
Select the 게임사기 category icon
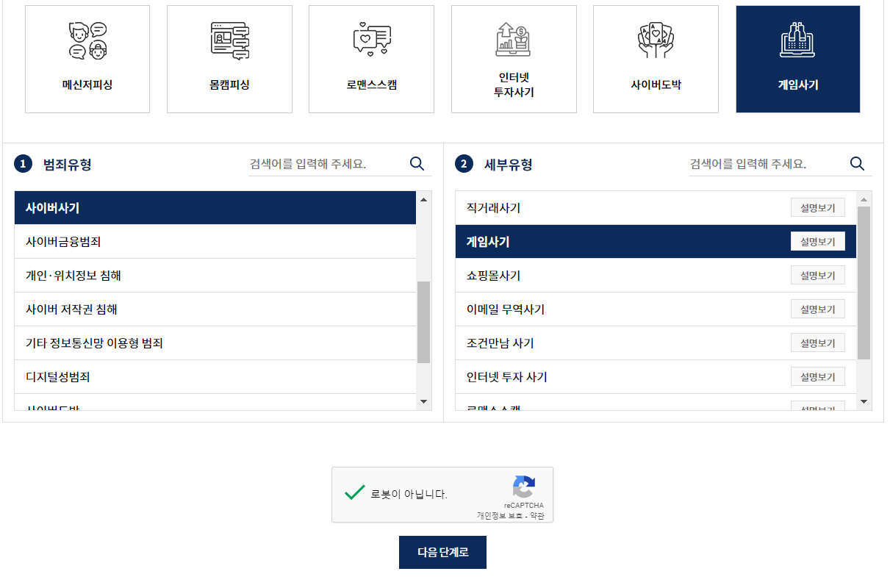(797, 59)
